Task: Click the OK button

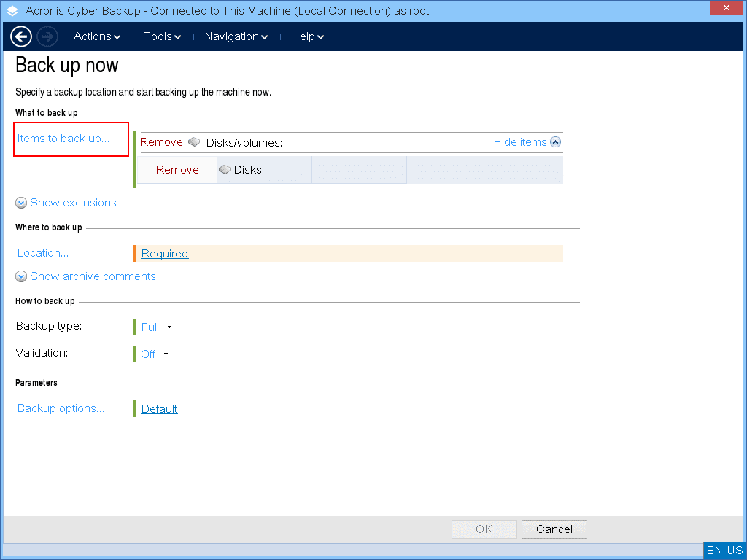Action: point(484,529)
